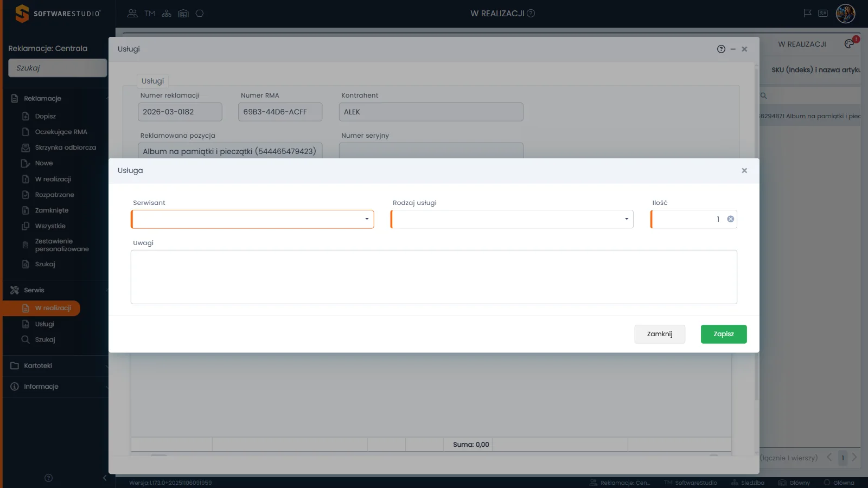
Task: Click into the Uwagi text area
Action: point(433,277)
